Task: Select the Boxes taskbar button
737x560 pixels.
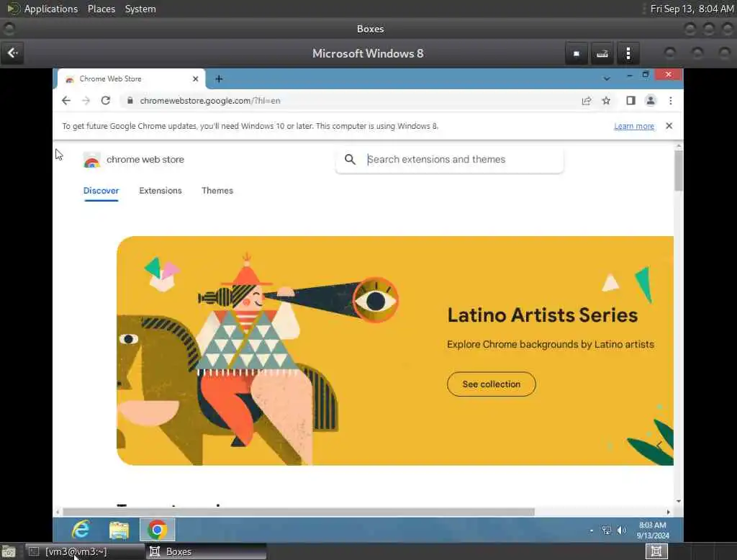Action: point(207,551)
